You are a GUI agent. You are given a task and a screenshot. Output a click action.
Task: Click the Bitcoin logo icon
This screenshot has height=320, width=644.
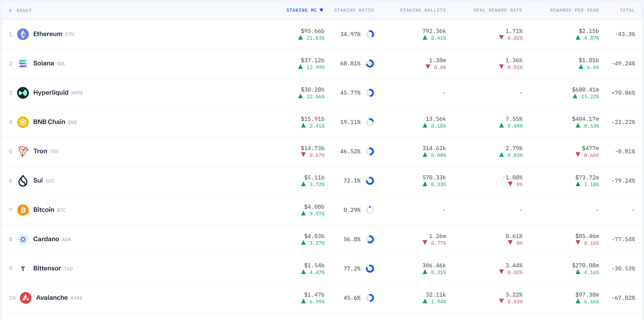pos(23,210)
